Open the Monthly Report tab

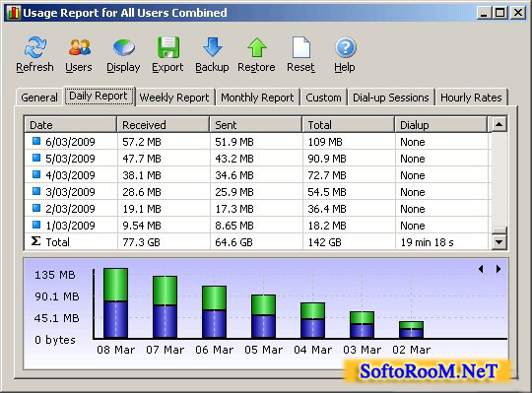(x=257, y=98)
